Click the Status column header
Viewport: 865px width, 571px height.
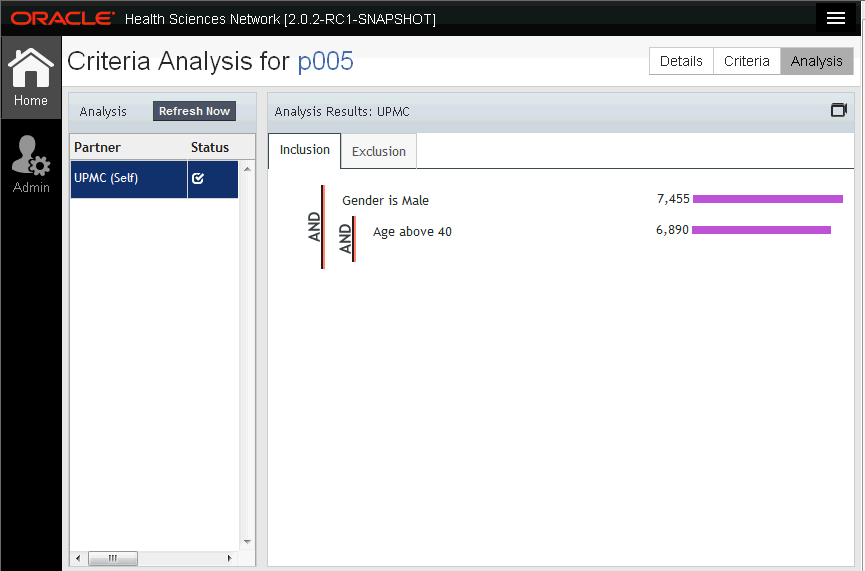click(210, 147)
